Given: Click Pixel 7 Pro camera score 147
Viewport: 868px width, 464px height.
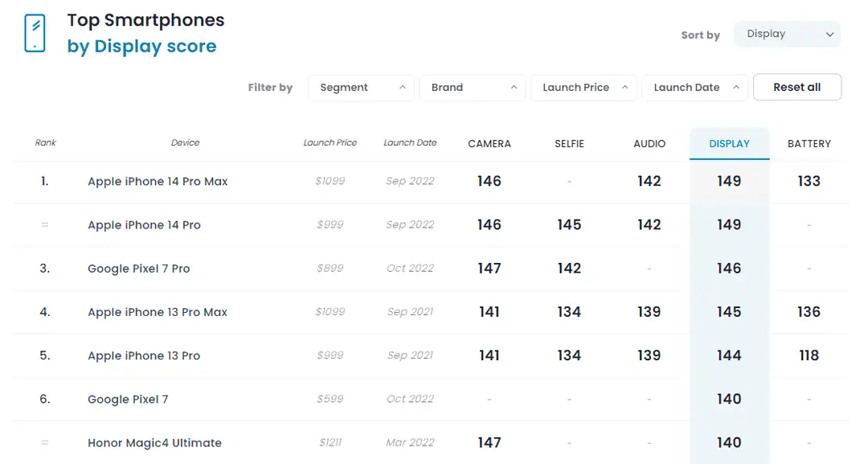Looking at the screenshot, I should coord(489,269).
